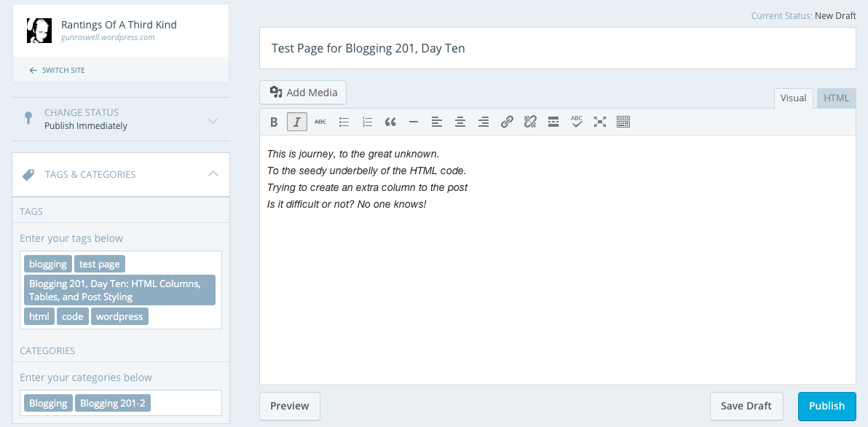Viewport: 868px width, 427px height.
Task: Center-align the text
Action: pos(459,122)
